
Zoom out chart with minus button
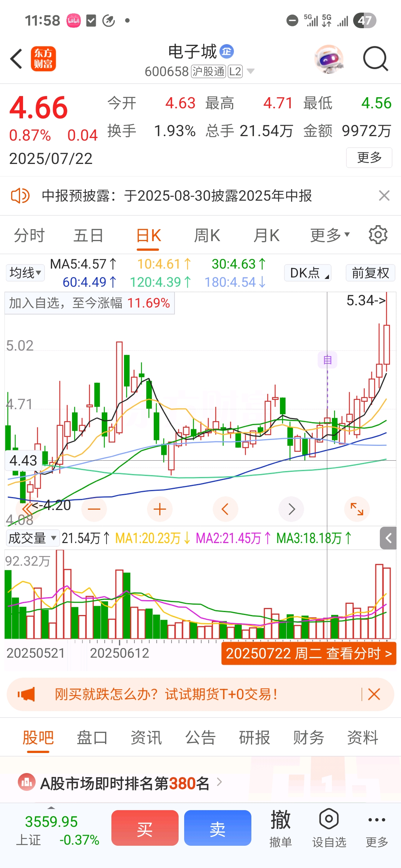(x=94, y=509)
